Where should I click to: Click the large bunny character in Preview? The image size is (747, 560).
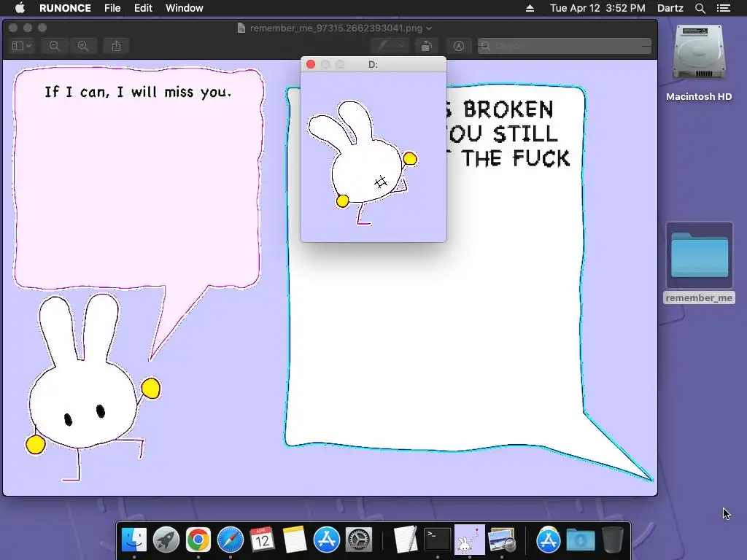click(93, 386)
